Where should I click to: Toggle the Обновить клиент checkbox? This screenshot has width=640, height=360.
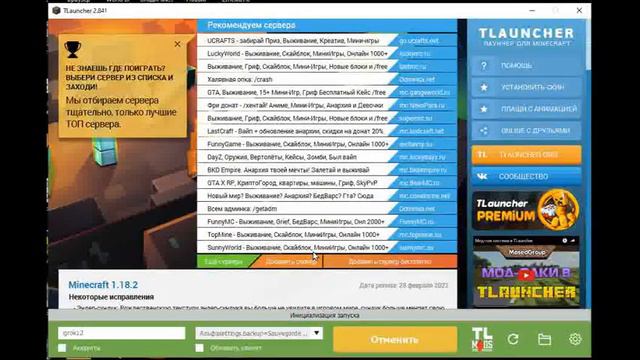tap(199, 348)
